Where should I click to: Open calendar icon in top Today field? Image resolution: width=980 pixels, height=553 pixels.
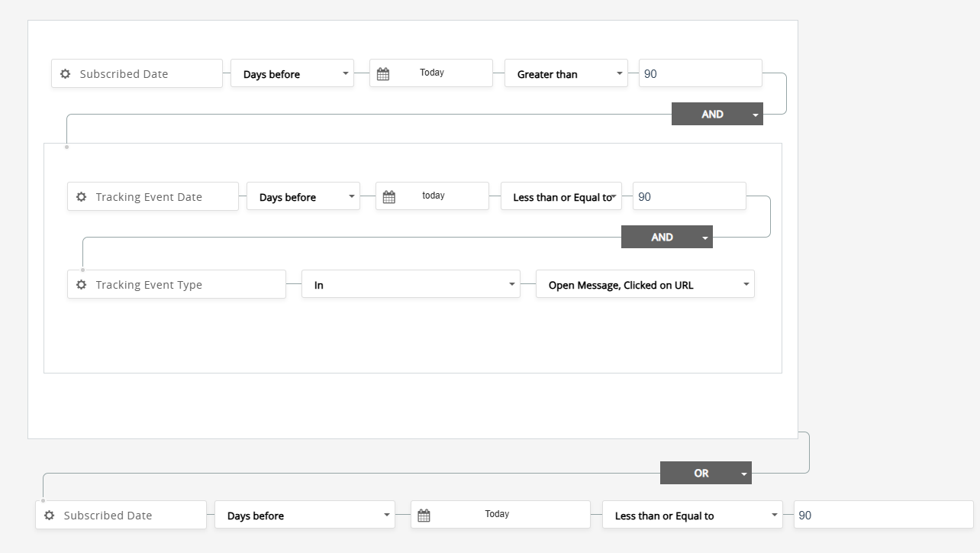click(x=383, y=74)
